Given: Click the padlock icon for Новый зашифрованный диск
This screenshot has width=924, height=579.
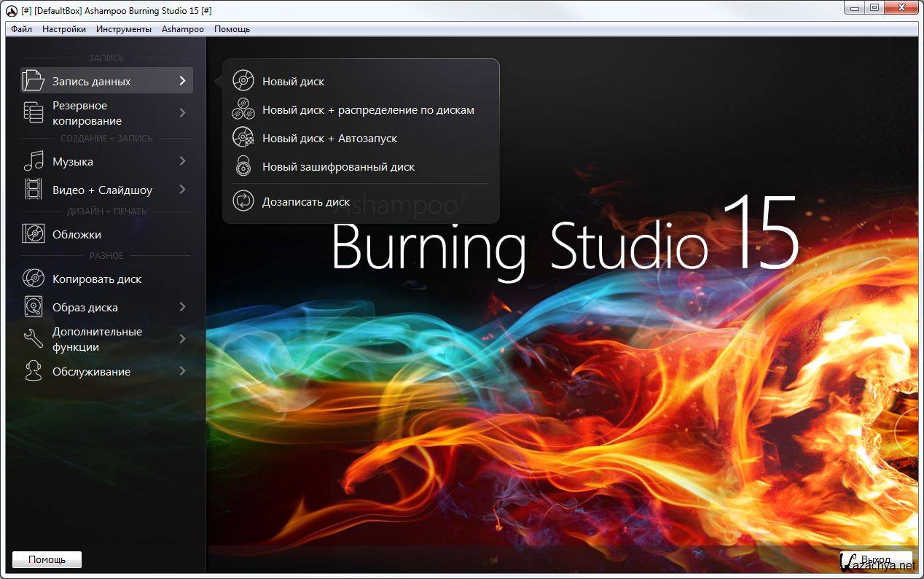Looking at the screenshot, I should 243,166.
